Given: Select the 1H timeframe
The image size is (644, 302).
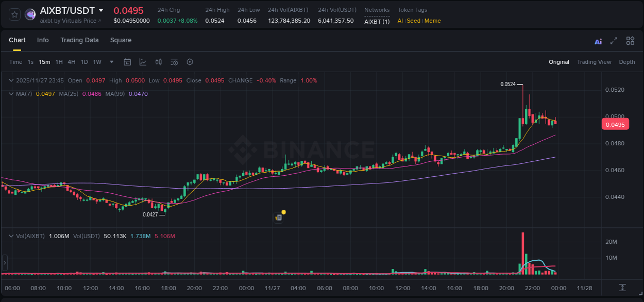Looking at the screenshot, I should point(60,62).
